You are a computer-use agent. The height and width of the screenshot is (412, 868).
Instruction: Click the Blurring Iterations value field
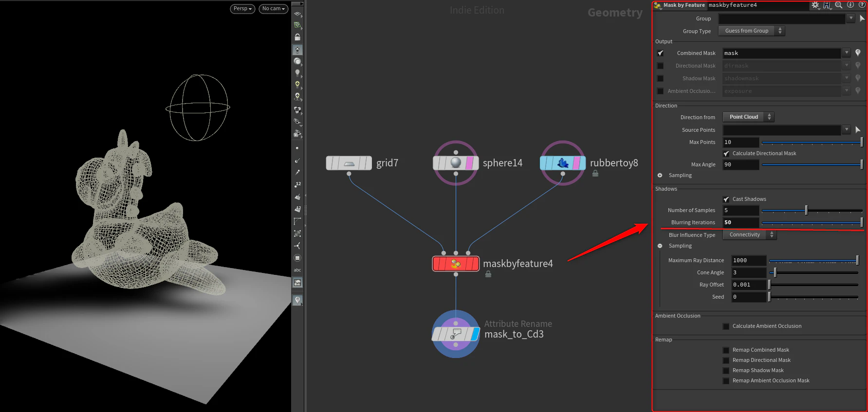point(740,222)
